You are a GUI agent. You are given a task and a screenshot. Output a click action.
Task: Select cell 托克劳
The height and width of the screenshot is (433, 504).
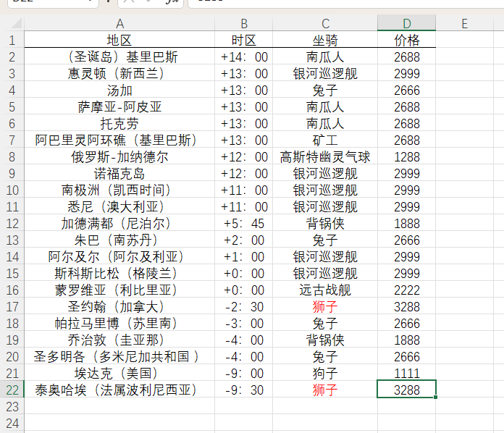pos(119,124)
